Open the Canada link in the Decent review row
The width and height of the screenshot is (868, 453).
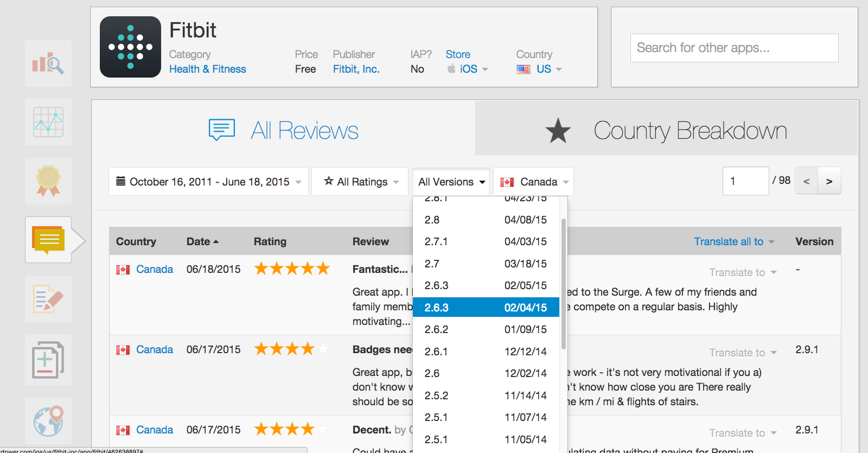coord(155,430)
